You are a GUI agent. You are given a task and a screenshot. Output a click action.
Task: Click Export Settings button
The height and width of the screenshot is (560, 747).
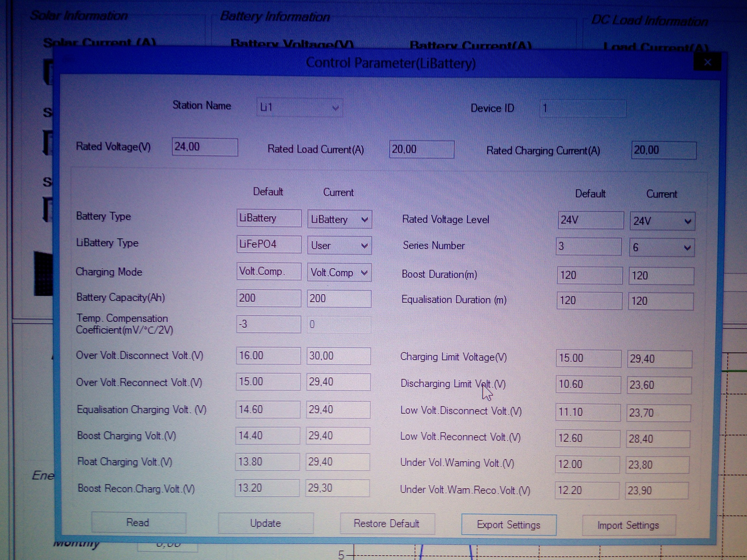coord(508,525)
